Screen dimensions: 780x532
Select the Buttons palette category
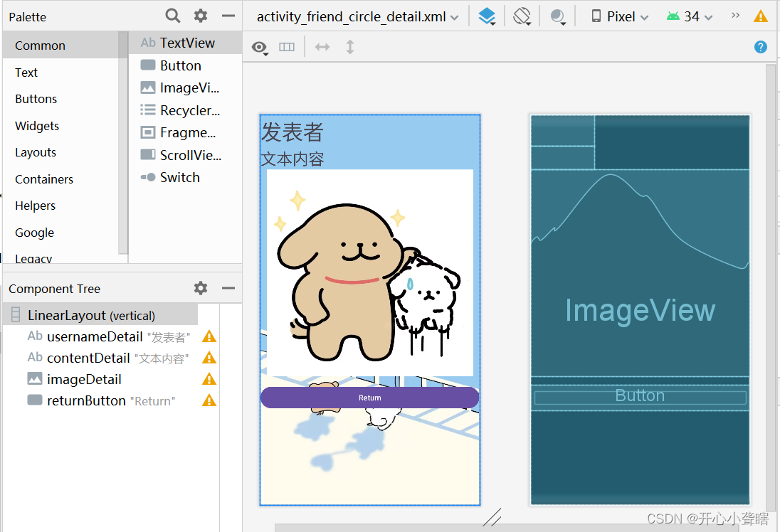point(60,99)
